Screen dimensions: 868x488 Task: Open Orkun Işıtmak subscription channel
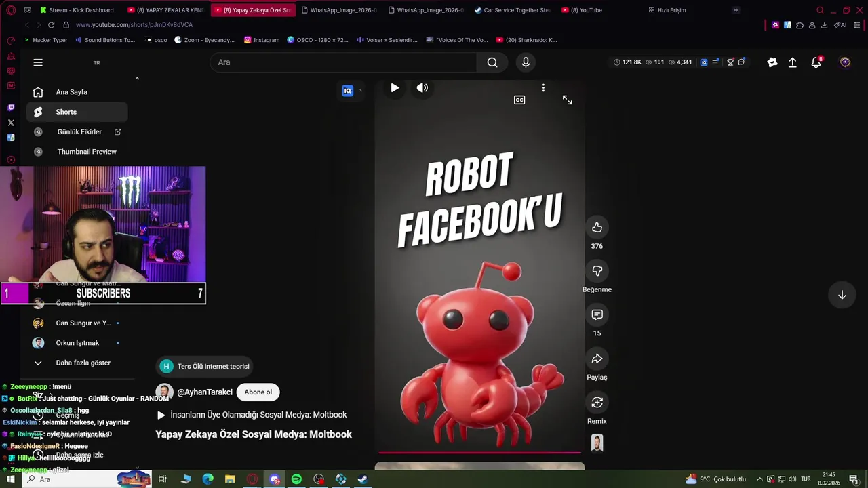[77, 343]
